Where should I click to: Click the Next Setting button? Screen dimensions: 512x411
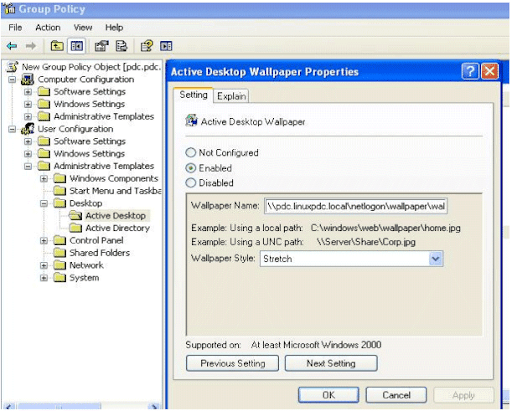[x=331, y=363]
